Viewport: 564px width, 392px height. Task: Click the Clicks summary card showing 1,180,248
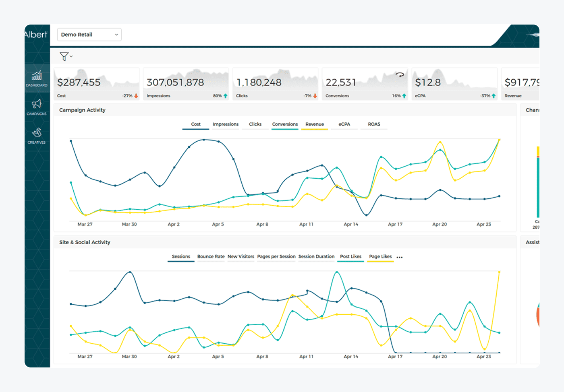coord(276,84)
